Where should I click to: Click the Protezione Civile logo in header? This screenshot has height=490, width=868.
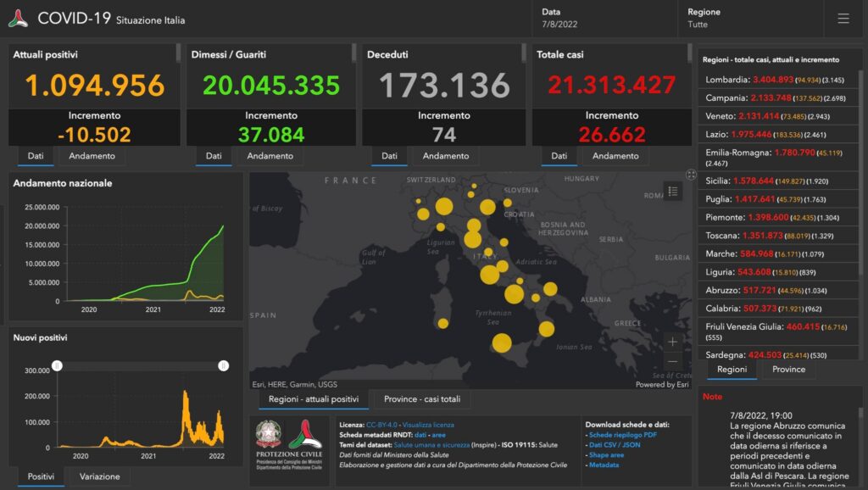[19, 19]
